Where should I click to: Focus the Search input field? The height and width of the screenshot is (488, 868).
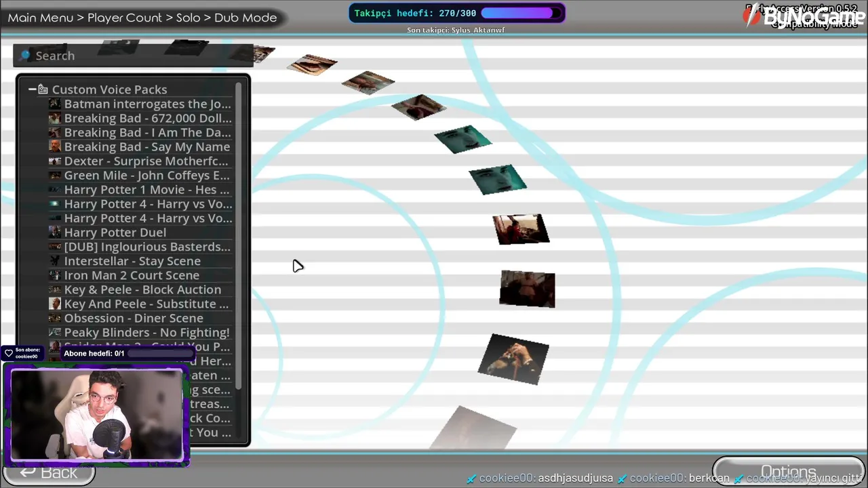[x=133, y=56]
